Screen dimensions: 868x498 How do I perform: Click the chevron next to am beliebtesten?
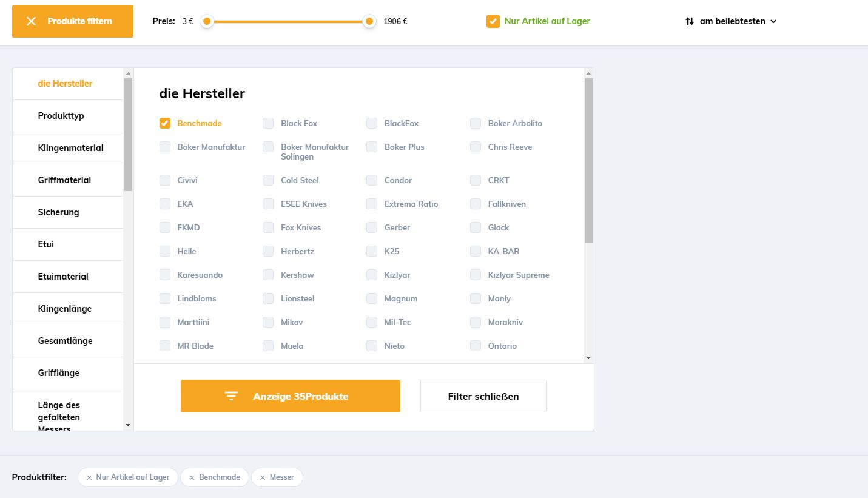773,21
